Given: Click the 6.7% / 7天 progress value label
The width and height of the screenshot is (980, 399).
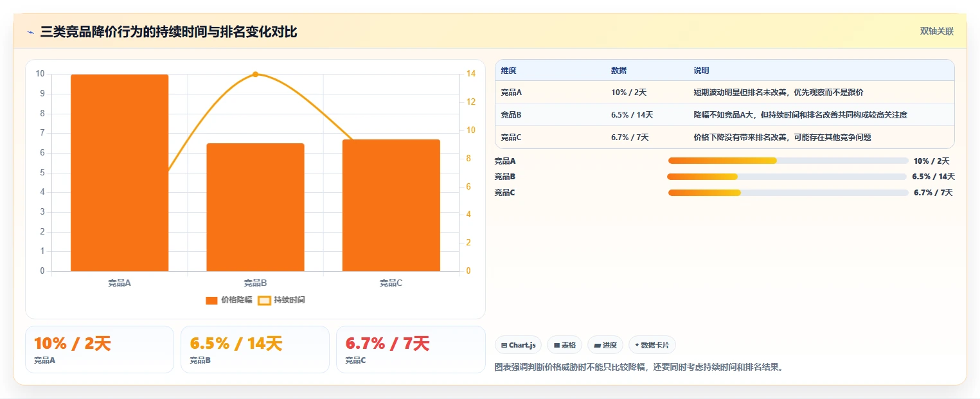Looking at the screenshot, I should 933,193.
